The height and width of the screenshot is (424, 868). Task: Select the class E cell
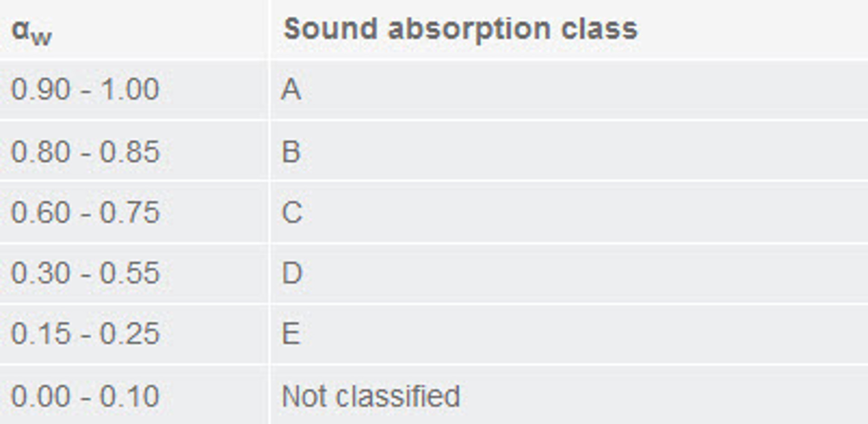pyautogui.click(x=291, y=334)
